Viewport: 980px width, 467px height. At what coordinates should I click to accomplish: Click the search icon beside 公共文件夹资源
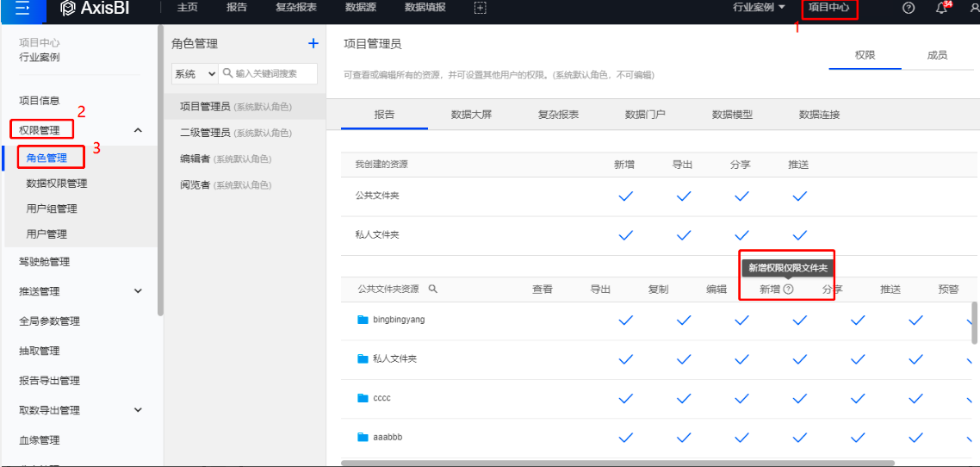coord(433,290)
